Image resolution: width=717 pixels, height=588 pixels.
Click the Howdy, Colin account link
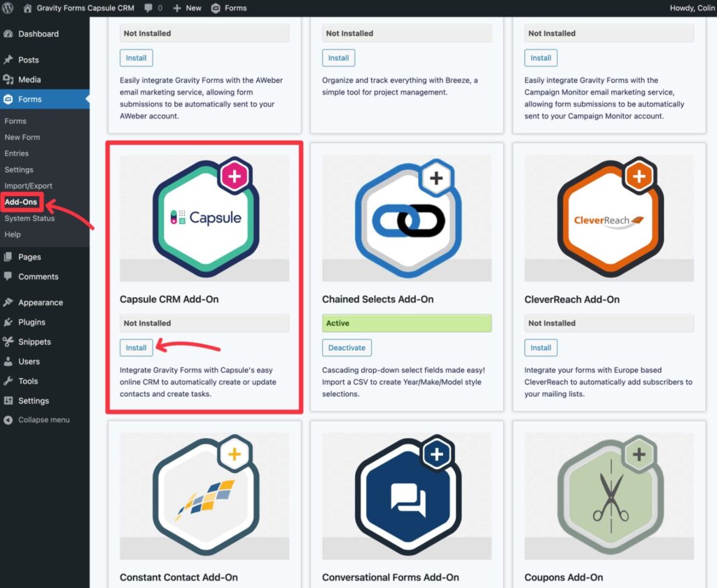click(692, 8)
